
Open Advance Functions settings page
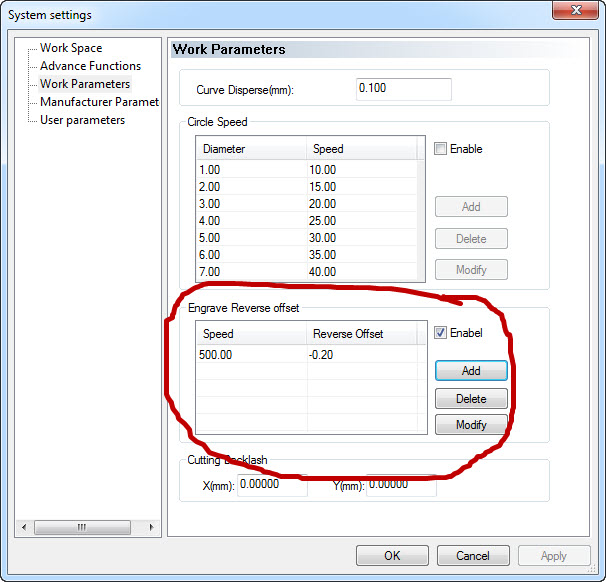[x=90, y=66]
